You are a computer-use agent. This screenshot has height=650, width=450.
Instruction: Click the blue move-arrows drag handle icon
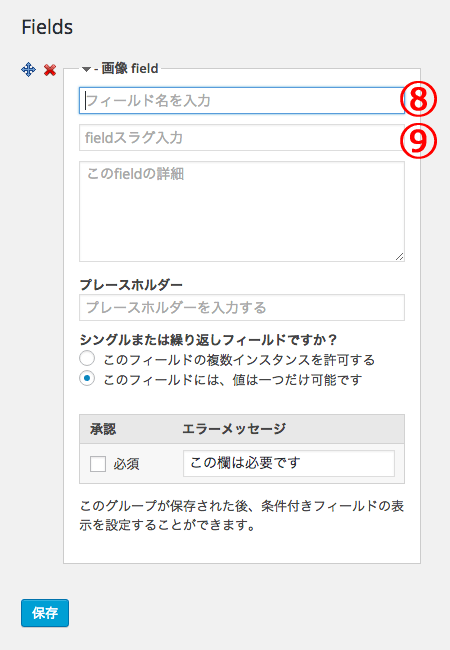28,70
